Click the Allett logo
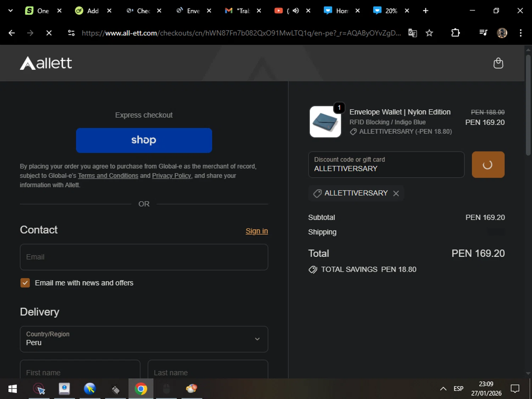Viewport: 532px width, 399px height. tap(46, 63)
